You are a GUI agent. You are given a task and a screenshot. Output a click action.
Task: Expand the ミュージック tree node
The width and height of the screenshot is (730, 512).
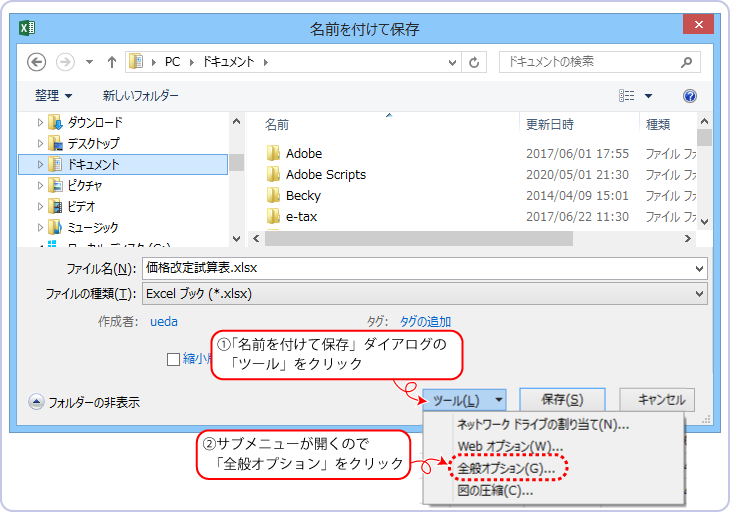[x=40, y=228]
